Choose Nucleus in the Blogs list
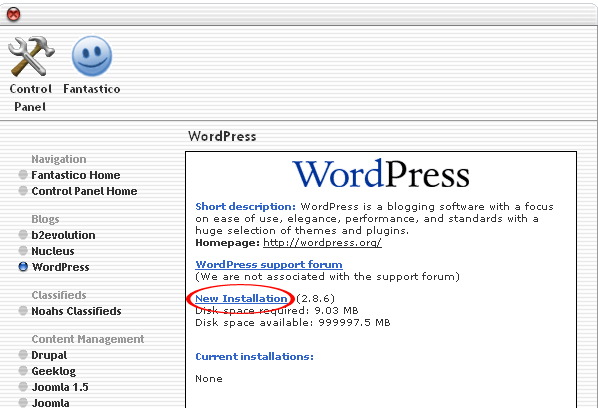The height and width of the screenshot is (408, 598). tap(53, 251)
